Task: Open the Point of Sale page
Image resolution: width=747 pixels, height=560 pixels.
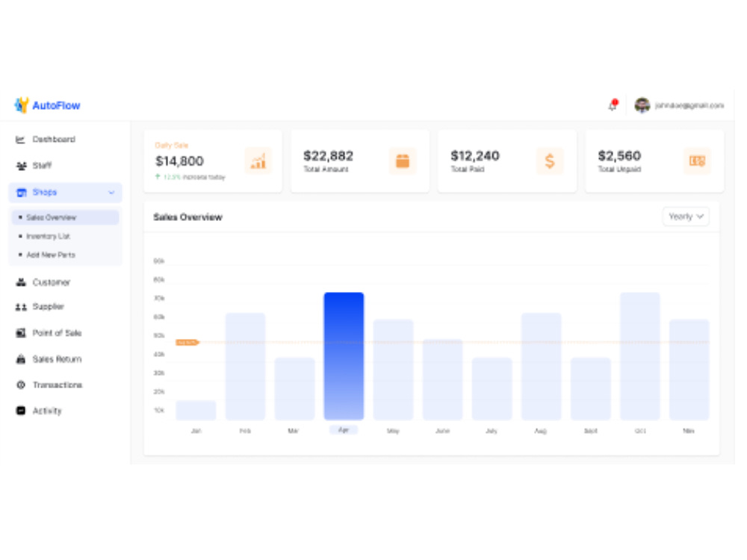Action: (x=58, y=333)
